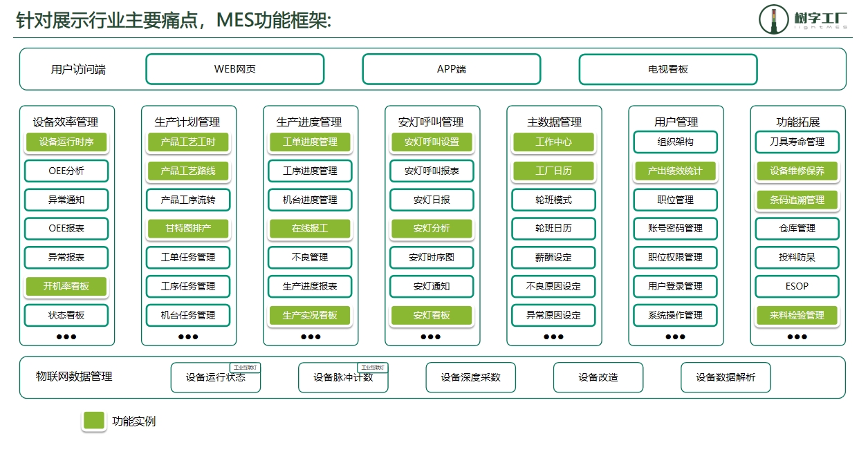
Task: Open 产出绩效统计 under 用户管理
Action: 675,171
